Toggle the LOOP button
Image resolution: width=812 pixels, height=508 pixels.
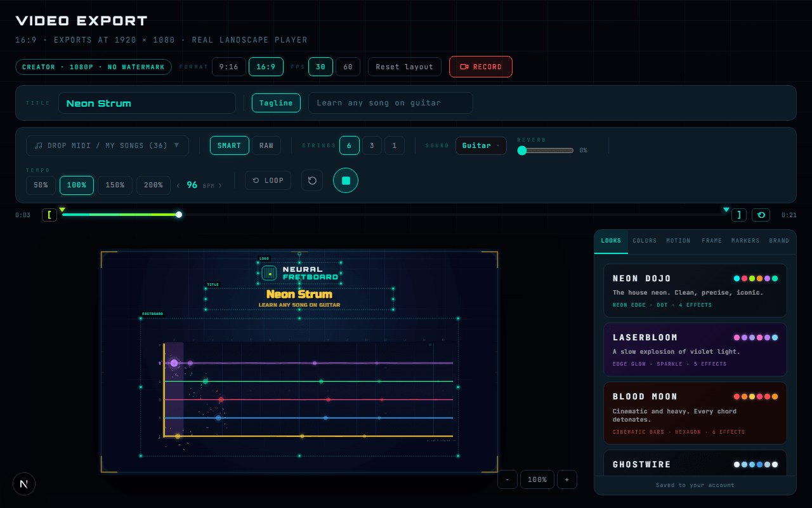pyautogui.click(x=268, y=180)
